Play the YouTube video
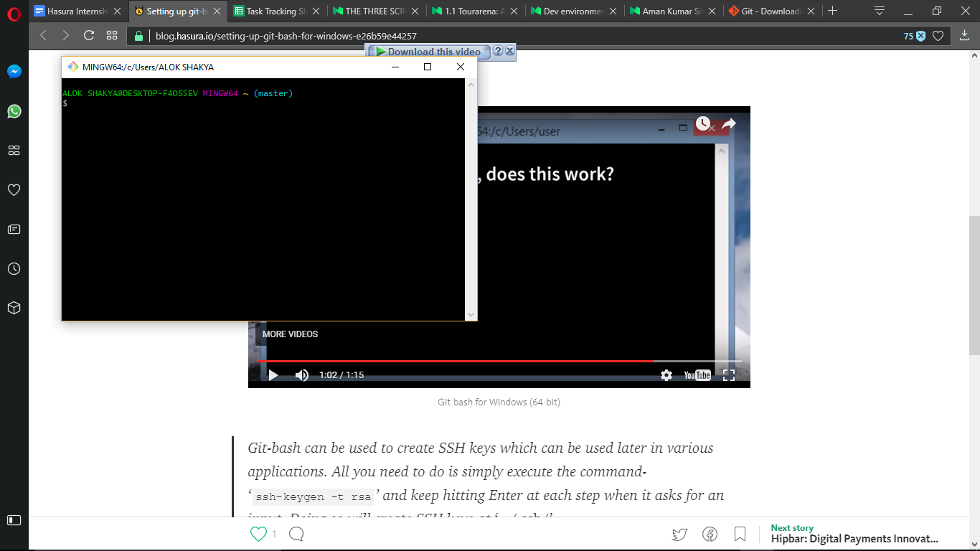 [273, 375]
